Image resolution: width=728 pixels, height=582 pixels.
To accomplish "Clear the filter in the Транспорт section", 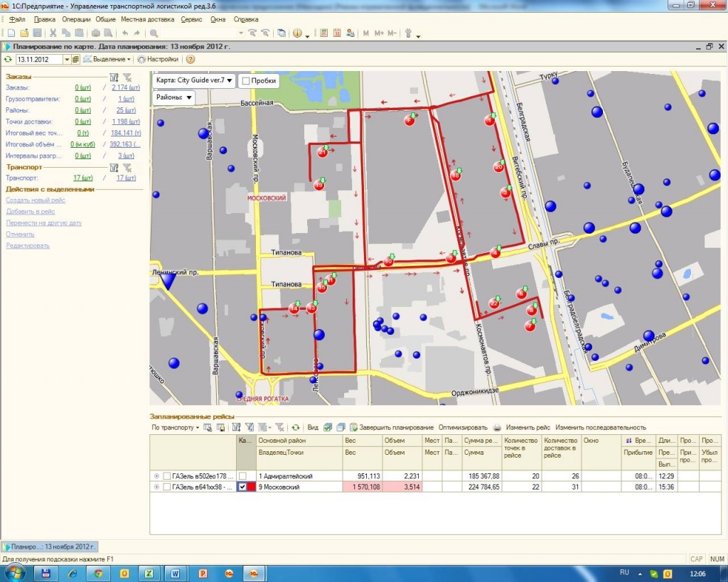I will point(127,168).
